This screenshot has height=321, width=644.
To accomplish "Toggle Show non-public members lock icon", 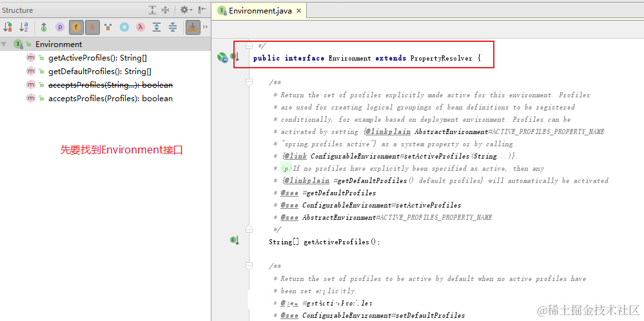I will (x=92, y=28).
